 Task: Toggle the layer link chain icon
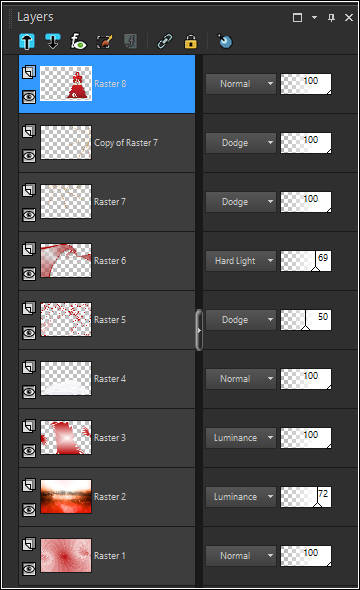tap(165, 41)
